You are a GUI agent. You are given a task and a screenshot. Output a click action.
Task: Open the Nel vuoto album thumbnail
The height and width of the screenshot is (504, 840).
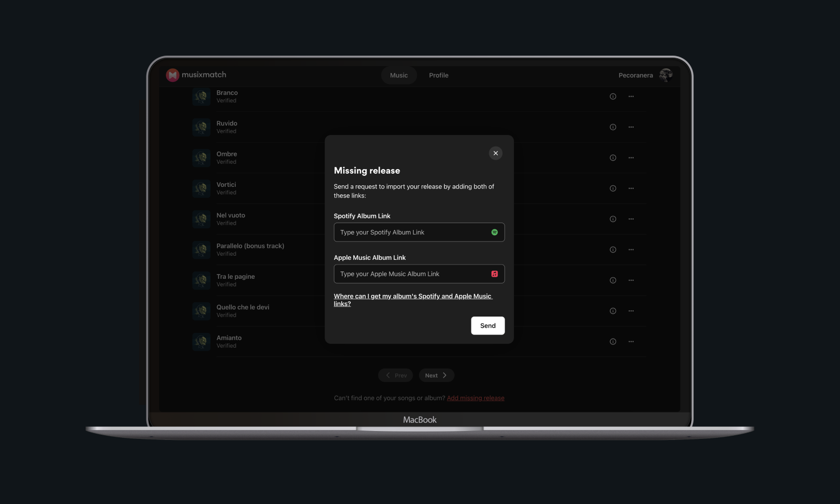(201, 219)
